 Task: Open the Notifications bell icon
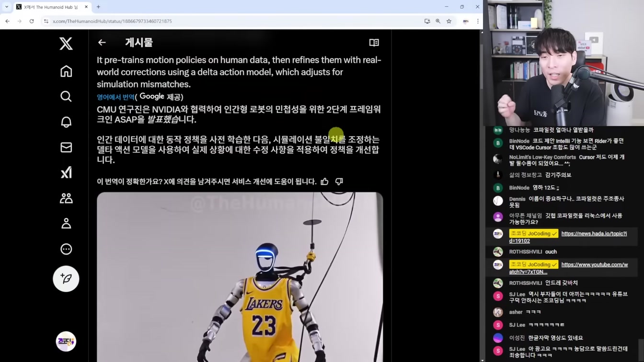pyautogui.click(x=66, y=122)
